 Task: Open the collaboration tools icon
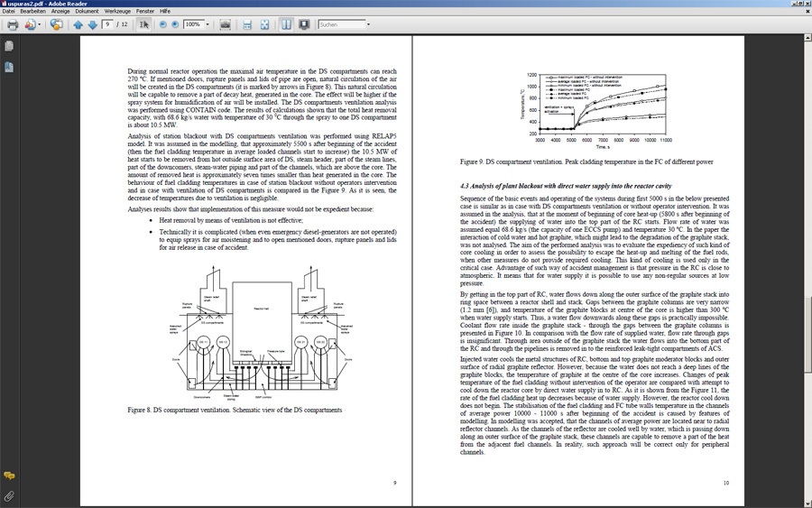coord(30,24)
